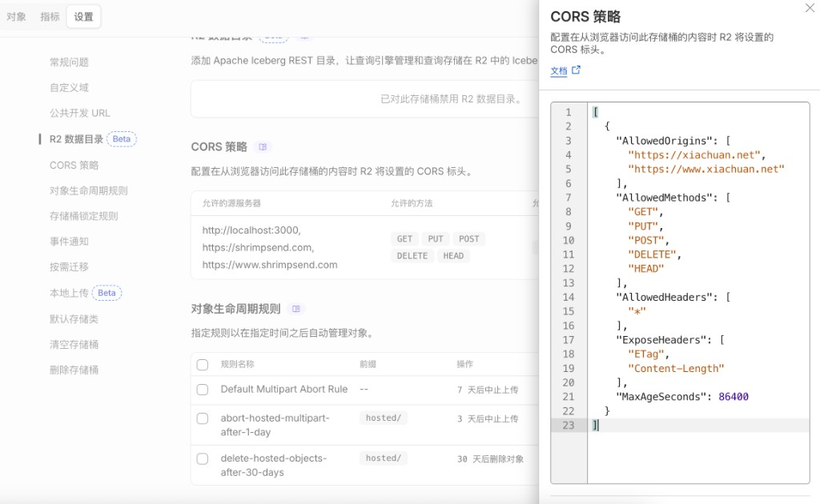Image resolution: width=820 pixels, height=504 pixels.
Task: Click the http://localhost:3000 origin entry
Action: [x=251, y=230]
